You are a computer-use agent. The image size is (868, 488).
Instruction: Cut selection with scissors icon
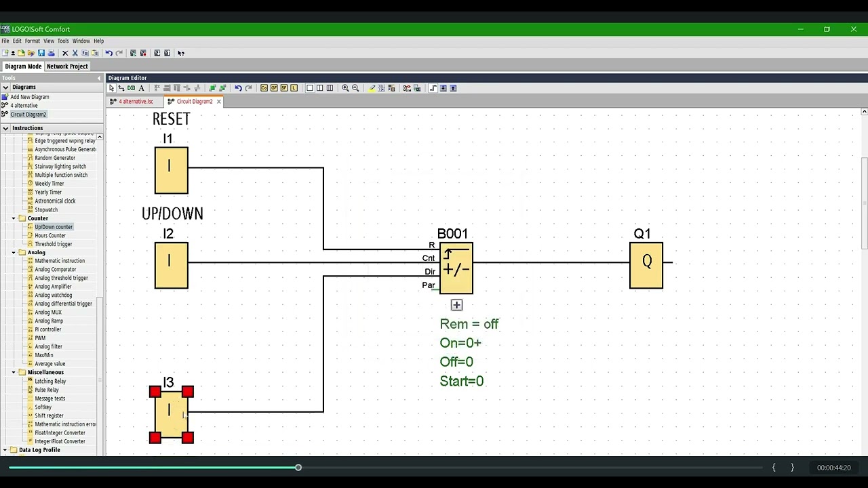coord(75,53)
